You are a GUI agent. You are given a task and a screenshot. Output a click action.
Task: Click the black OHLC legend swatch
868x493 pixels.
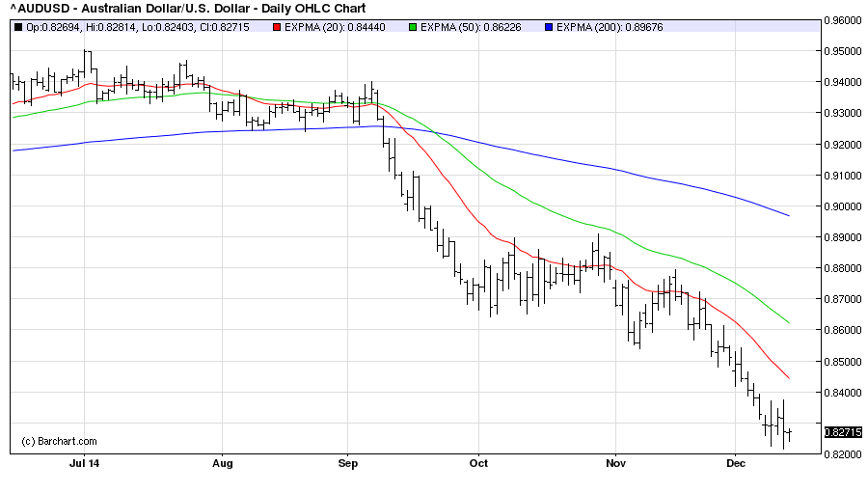click(18, 26)
